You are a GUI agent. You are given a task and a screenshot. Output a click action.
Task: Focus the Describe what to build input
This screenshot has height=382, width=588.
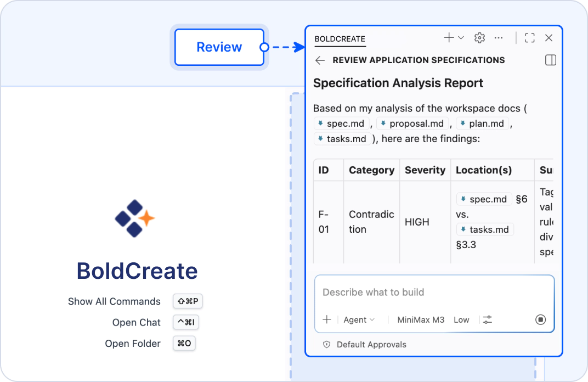(x=434, y=293)
